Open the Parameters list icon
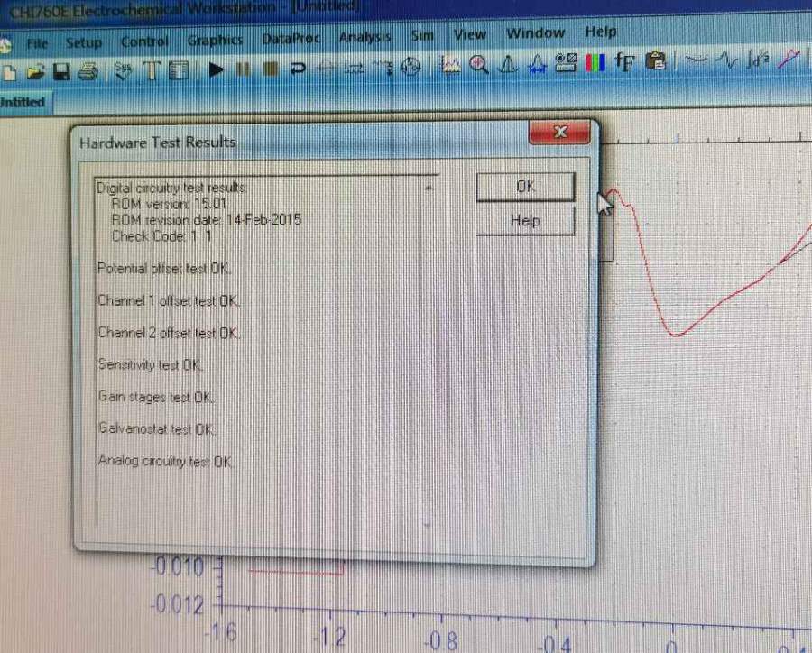The image size is (812, 653). pos(179,70)
